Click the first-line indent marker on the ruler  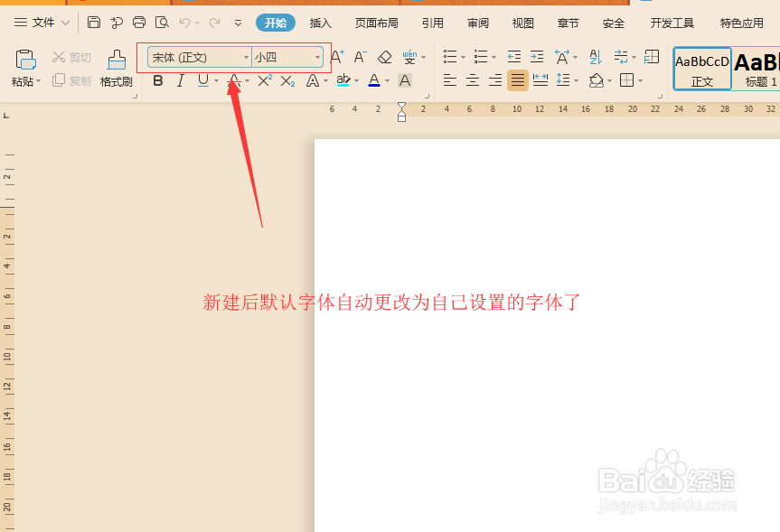(x=401, y=105)
